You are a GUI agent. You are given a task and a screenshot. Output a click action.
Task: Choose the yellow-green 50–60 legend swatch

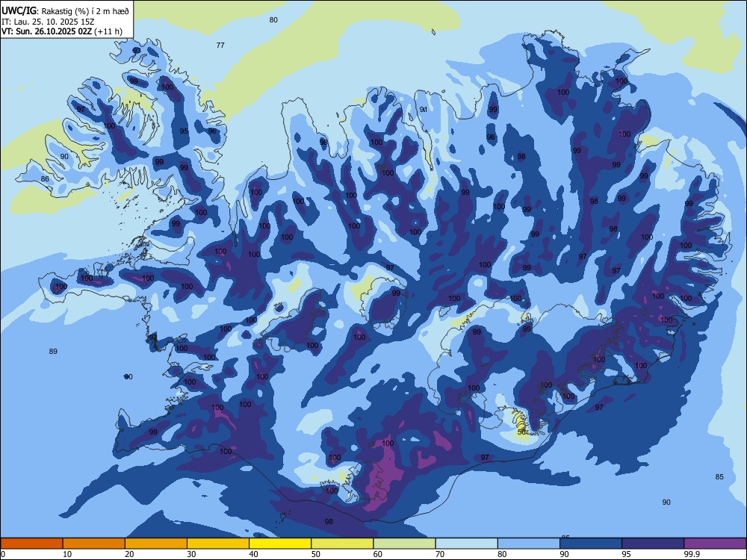tap(343, 544)
